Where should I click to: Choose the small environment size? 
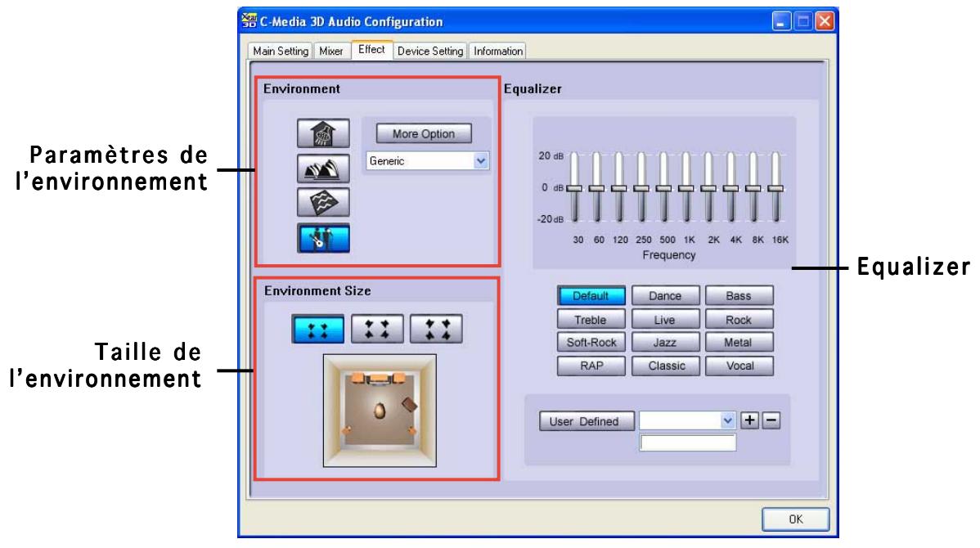[317, 330]
